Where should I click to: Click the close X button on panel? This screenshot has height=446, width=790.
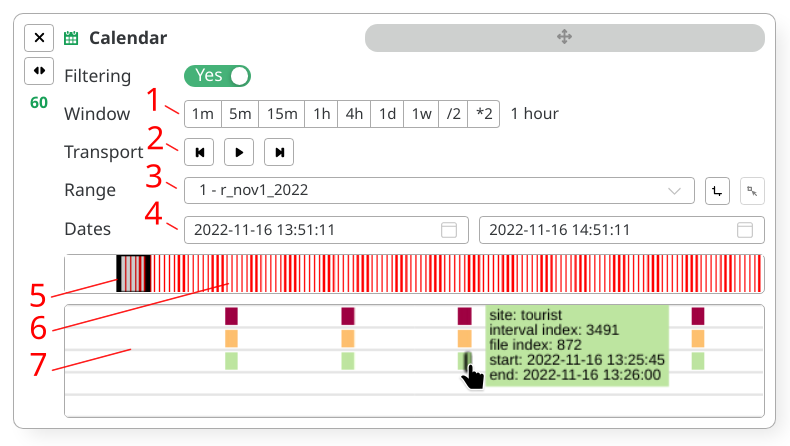pos(39,38)
